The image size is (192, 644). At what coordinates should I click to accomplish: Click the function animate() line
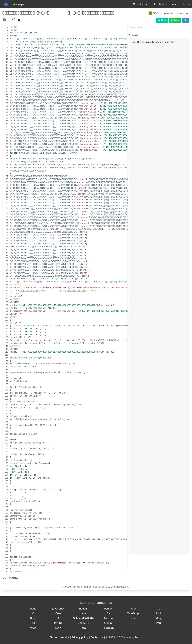point(21,557)
